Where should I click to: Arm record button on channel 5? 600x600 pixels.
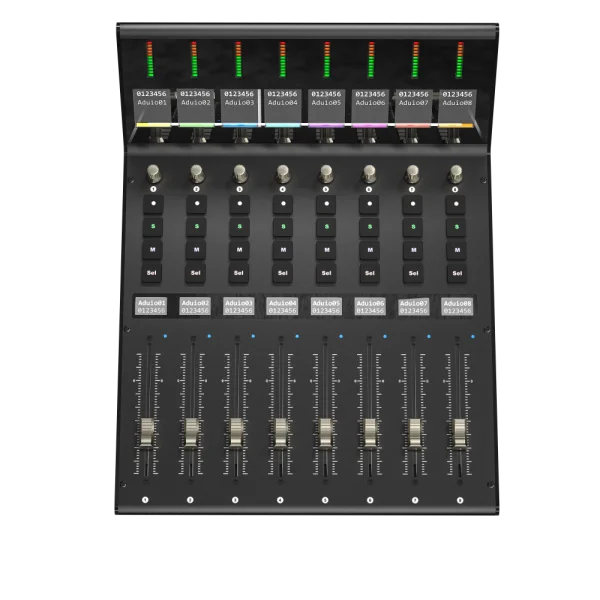click(326, 204)
